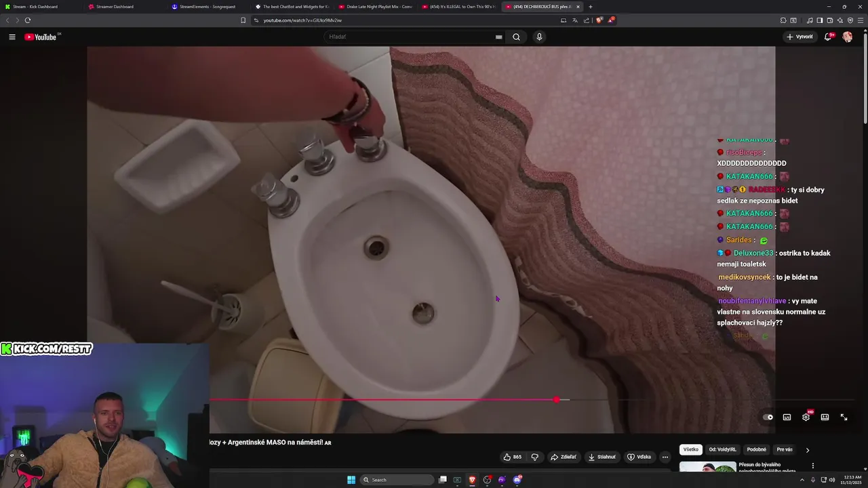The width and height of the screenshot is (868, 488).
Task: Open the Brave Shields lion icon
Action: [x=599, y=20]
